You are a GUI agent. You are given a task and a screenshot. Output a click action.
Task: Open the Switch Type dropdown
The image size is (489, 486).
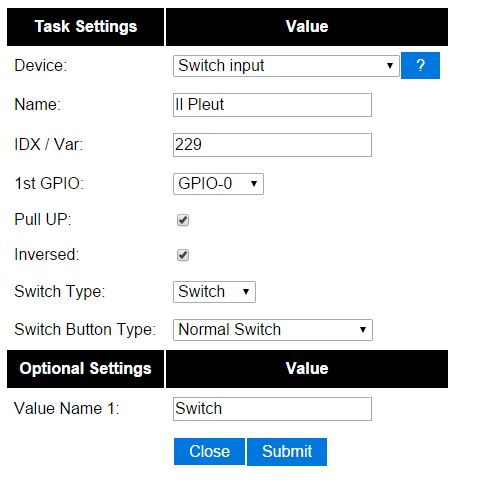tap(214, 292)
